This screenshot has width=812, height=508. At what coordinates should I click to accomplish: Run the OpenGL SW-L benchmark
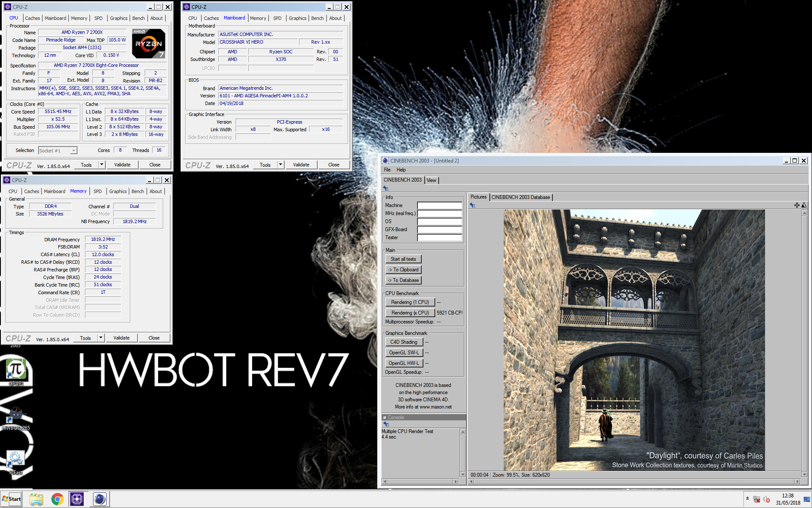pos(403,353)
